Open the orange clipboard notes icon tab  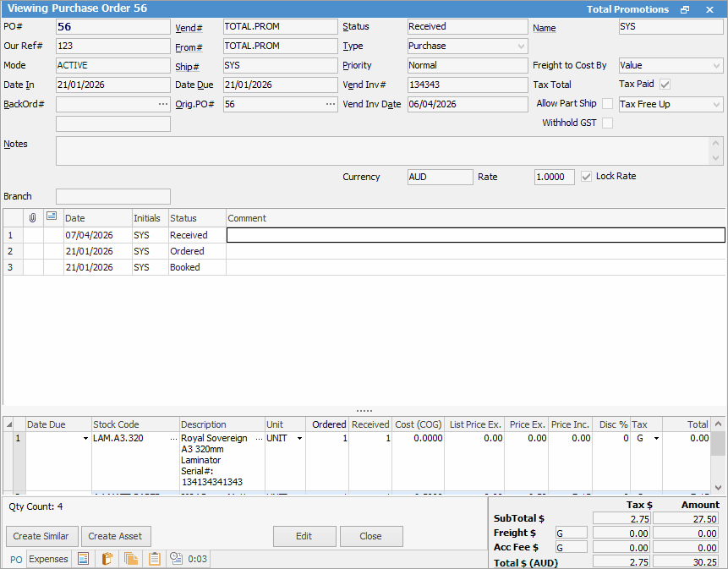pos(155,558)
